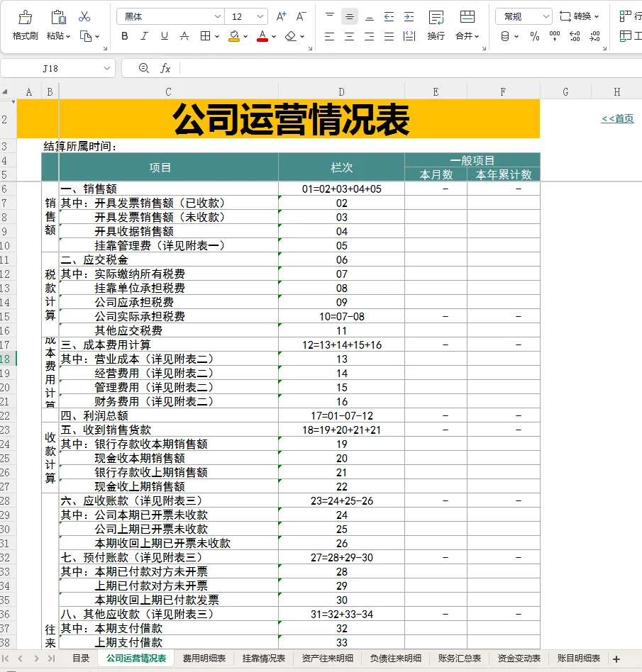The height and width of the screenshot is (672, 642).
Task: Click the Merge cells (合并) icon
Action: (467, 17)
